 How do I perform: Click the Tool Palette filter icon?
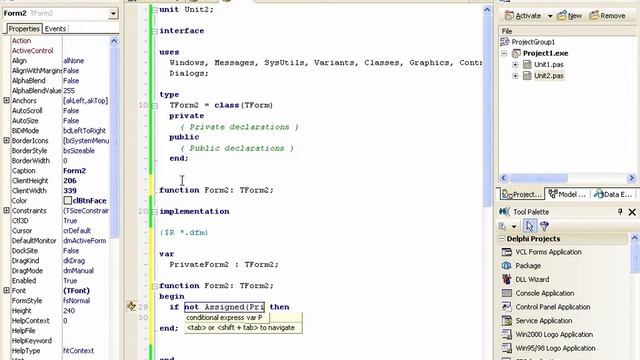pos(544,226)
